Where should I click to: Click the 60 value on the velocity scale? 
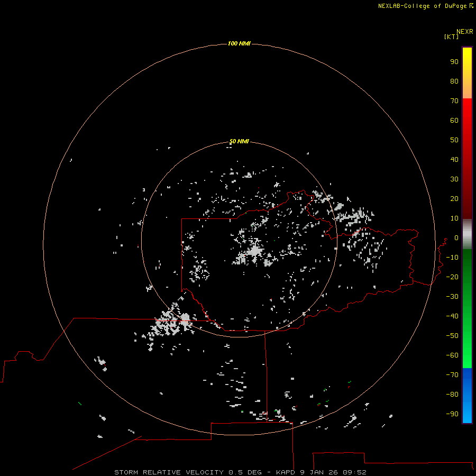tap(454, 120)
